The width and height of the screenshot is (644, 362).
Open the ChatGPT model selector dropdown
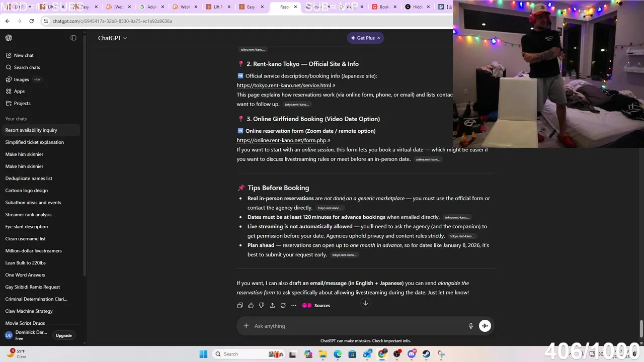tap(112, 38)
